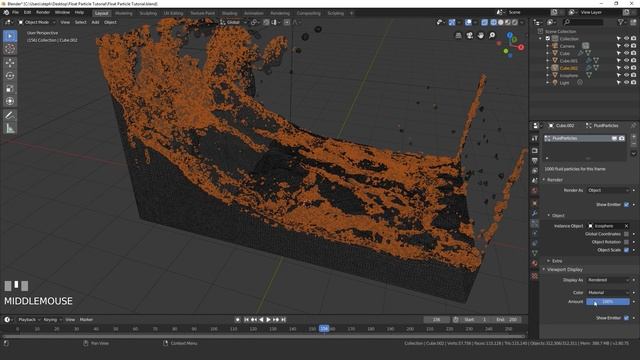Open the Render As dropdown
The width and height of the screenshot is (640, 360).
tap(609, 190)
